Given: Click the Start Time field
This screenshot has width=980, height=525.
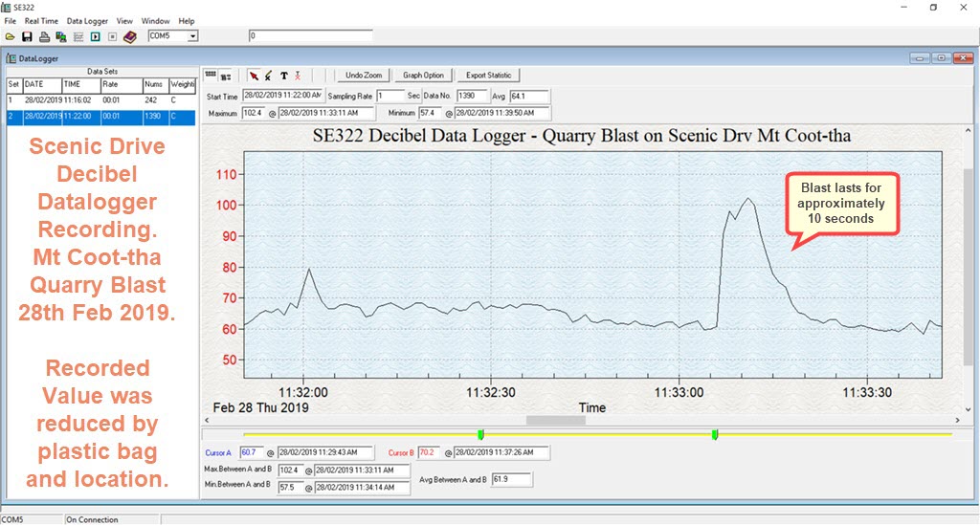Looking at the screenshot, I should click(x=282, y=96).
